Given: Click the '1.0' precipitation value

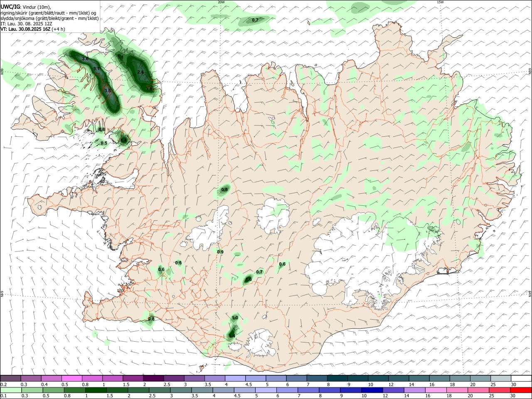Looking at the screenshot, I should (235, 318).
